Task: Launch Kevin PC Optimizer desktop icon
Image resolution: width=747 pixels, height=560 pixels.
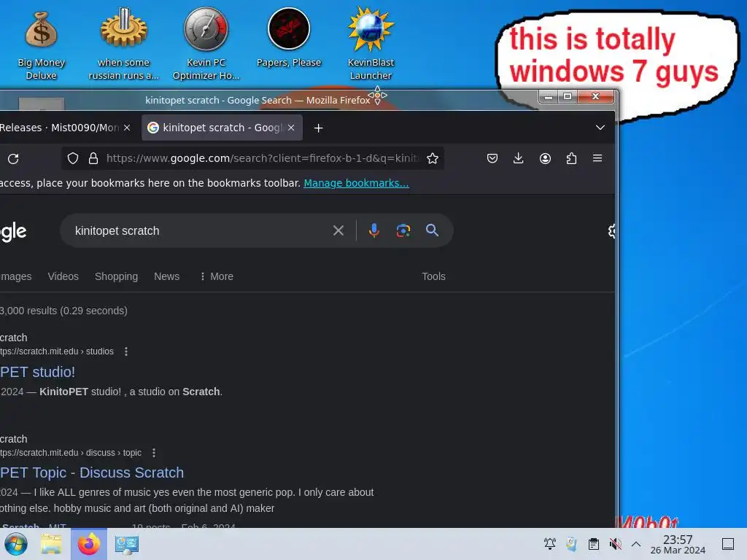Action: (206, 44)
